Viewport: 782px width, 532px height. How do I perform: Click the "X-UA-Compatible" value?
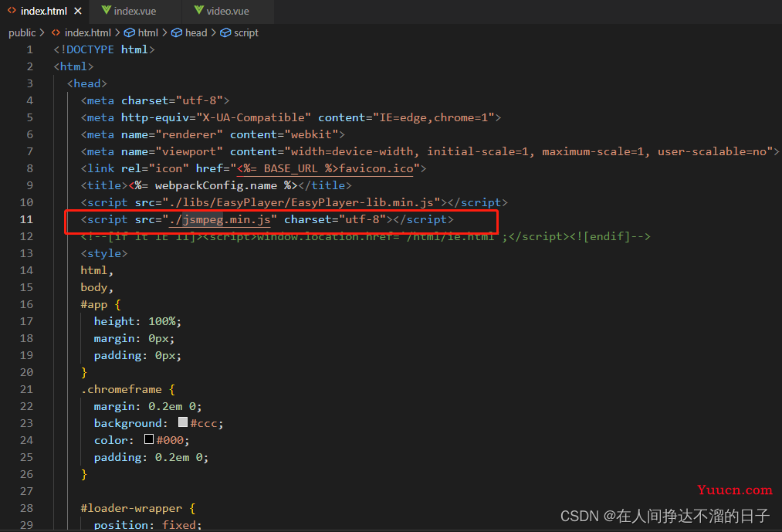254,118
